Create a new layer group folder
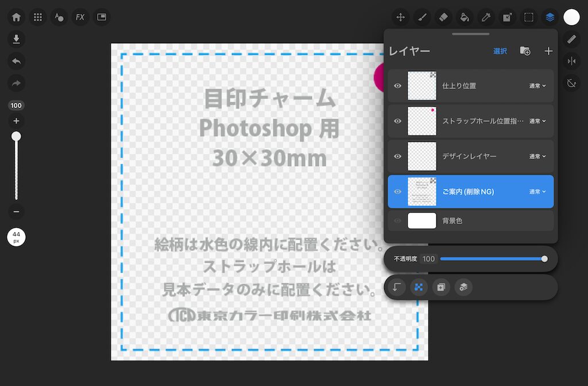The image size is (588, 386). click(x=525, y=51)
